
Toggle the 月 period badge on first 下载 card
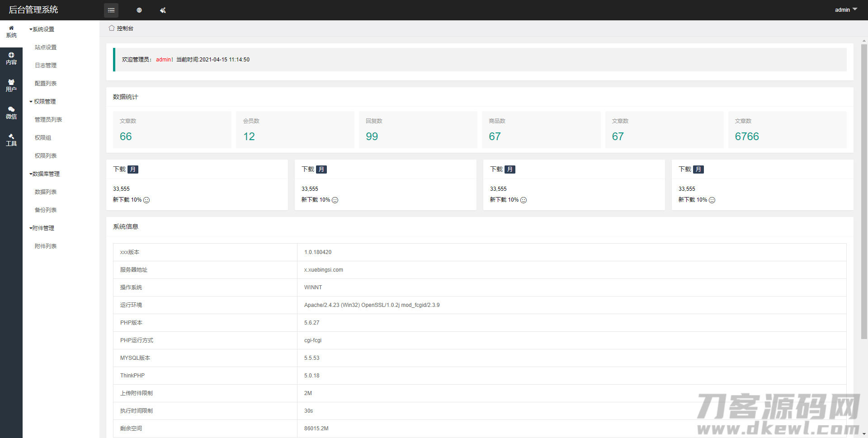(133, 169)
